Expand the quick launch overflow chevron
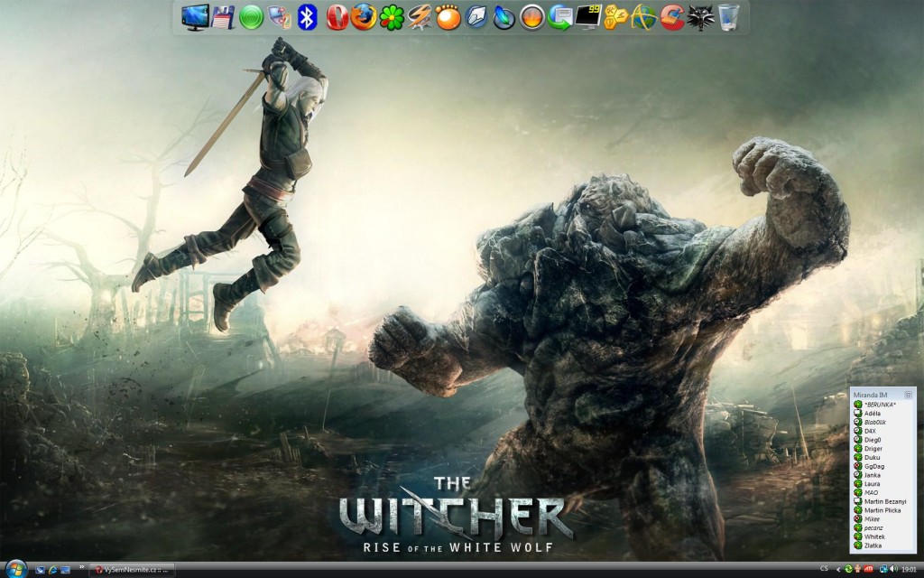Viewport: 924px width, 578px height. point(81,567)
